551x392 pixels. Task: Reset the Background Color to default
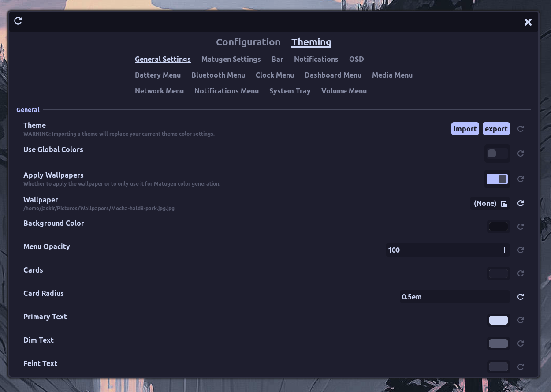point(520,226)
